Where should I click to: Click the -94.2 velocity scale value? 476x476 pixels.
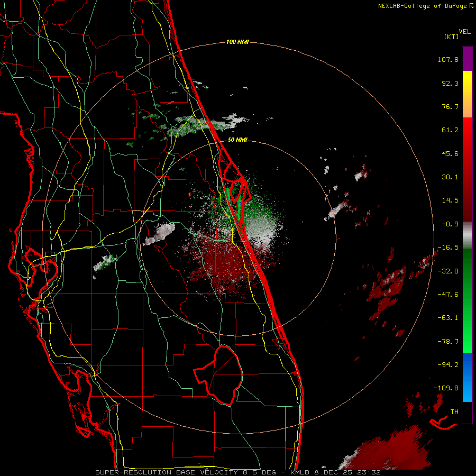pyautogui.click(x=448, y=364)
